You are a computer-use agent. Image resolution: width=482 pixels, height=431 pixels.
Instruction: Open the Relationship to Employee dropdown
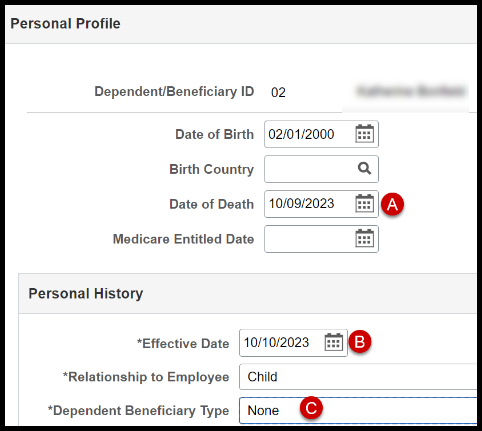click(x=358, y=377)
